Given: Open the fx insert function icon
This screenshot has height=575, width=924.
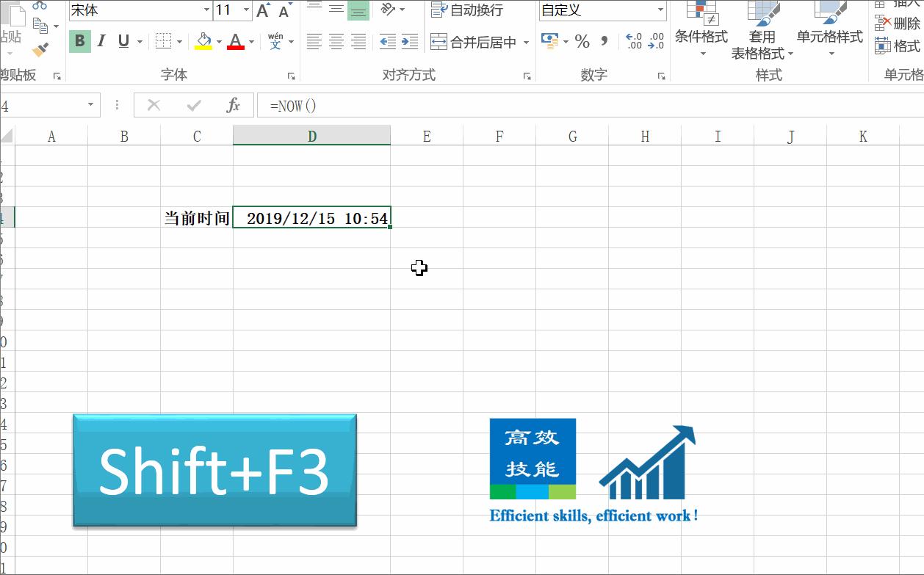Looking at the screenshot, I should tap(234, 106).
